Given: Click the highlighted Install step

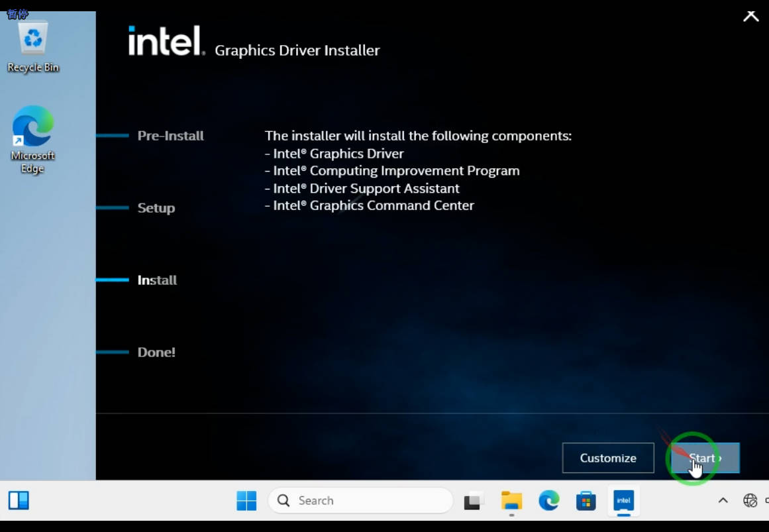Looking at the screenshot, I should pyautogui.click(x=157, y=280).
